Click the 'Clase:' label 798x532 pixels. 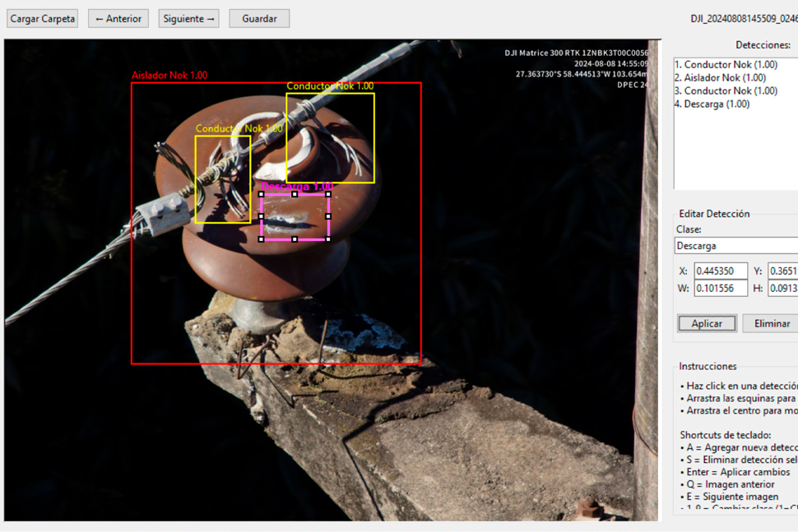pos(689,229)
